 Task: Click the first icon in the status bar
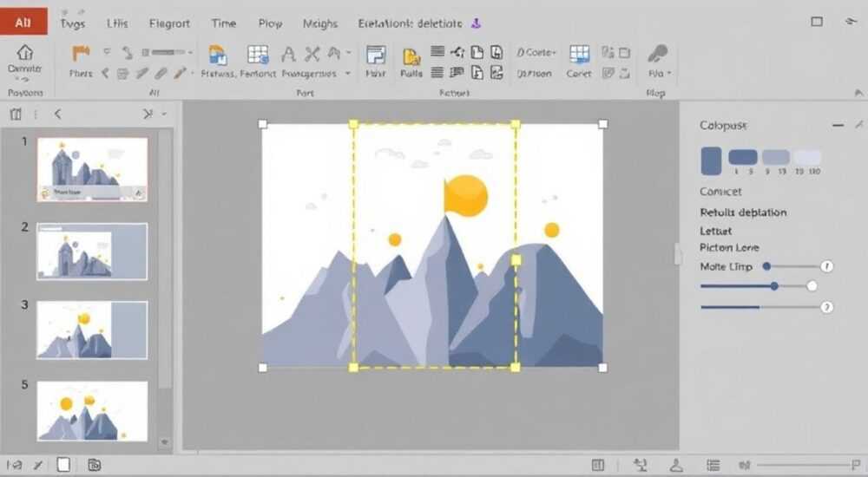tap(15, 465)
